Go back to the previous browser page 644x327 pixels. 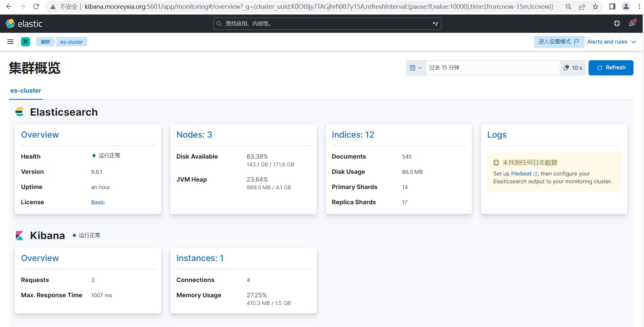pyautogui.click(x=9, y=6)
